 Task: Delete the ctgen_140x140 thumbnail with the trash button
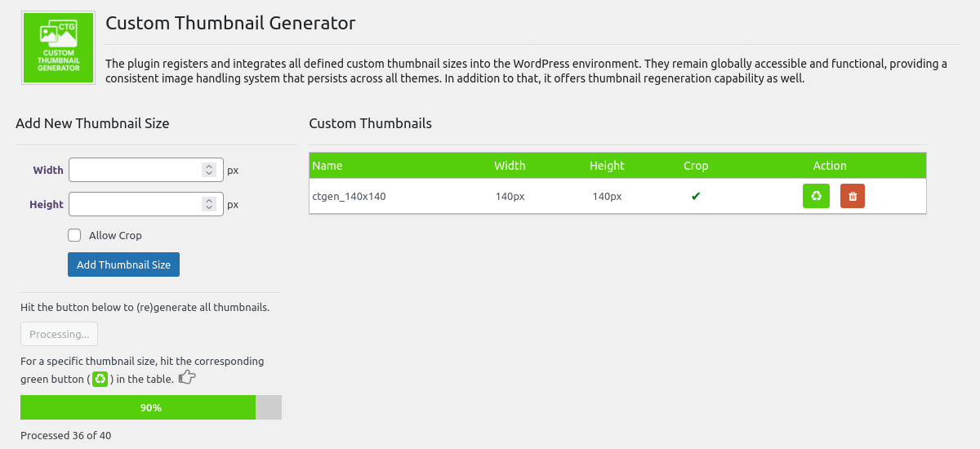pos(853,196)
